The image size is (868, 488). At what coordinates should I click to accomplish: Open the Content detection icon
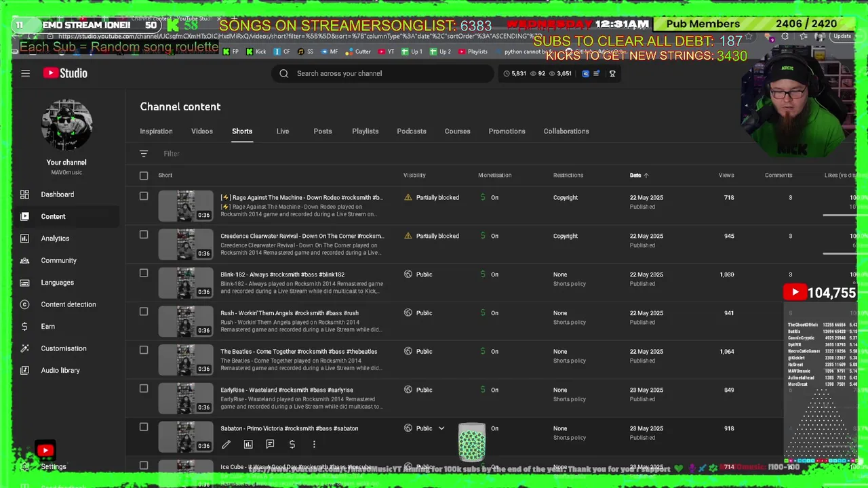click(x=24, y=304)
